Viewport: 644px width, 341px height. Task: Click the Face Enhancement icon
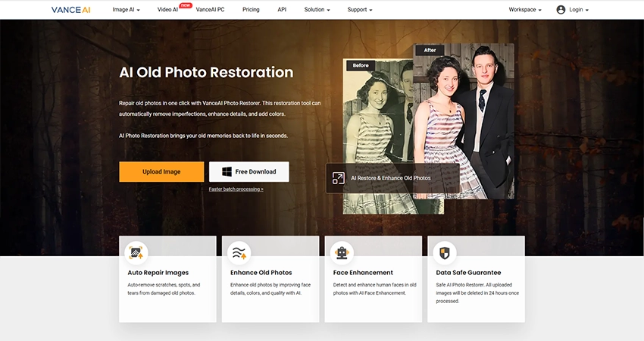[342, 252]
